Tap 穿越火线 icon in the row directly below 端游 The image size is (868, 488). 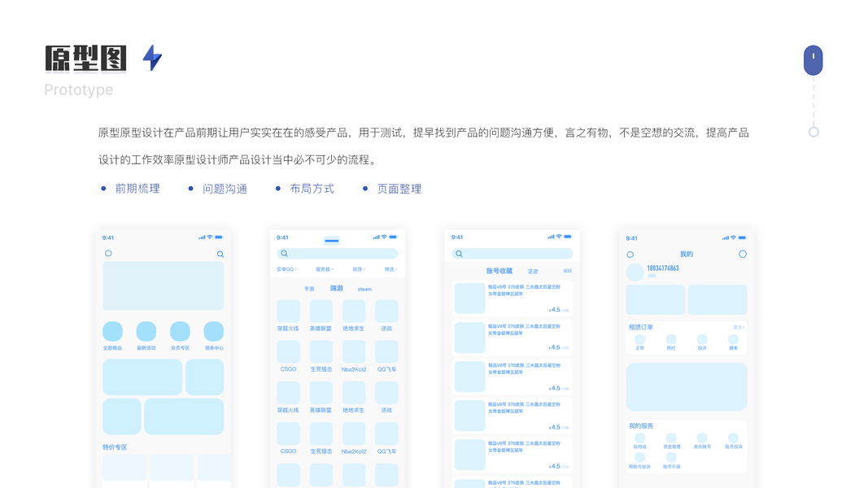pos(289,312)
